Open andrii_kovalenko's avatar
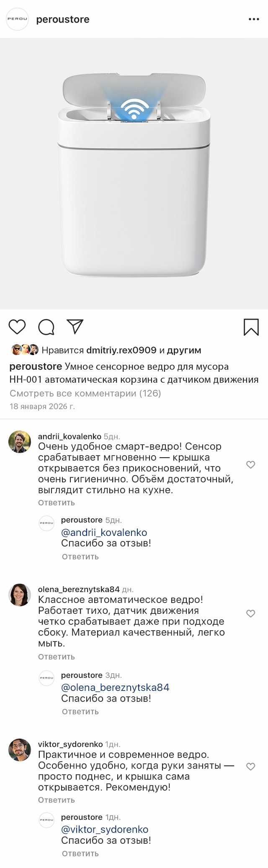The height and width of the screenshot is (868, 268). click(x=20, y=442)
